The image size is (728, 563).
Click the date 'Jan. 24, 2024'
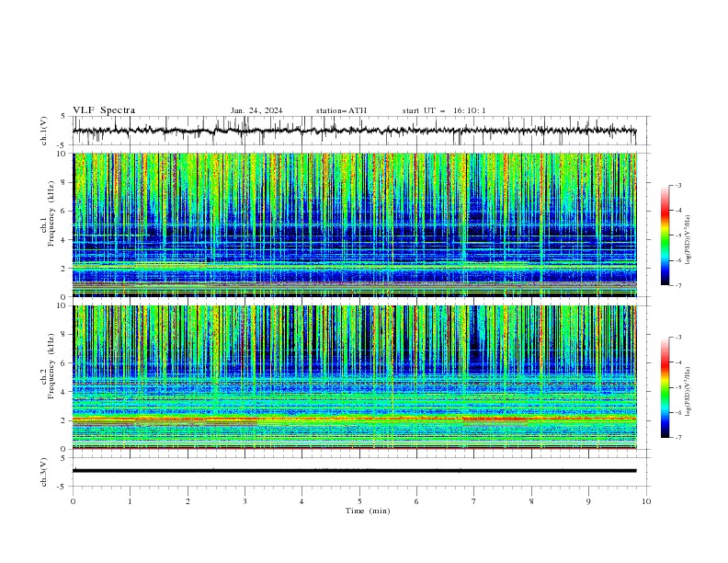[256, 110]
